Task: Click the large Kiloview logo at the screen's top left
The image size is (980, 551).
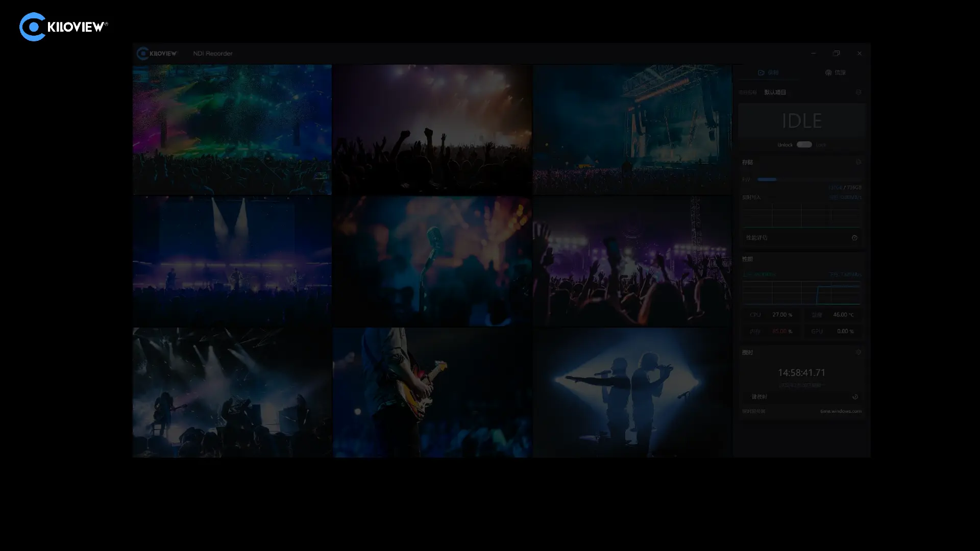Action: (x=63, y=27)
